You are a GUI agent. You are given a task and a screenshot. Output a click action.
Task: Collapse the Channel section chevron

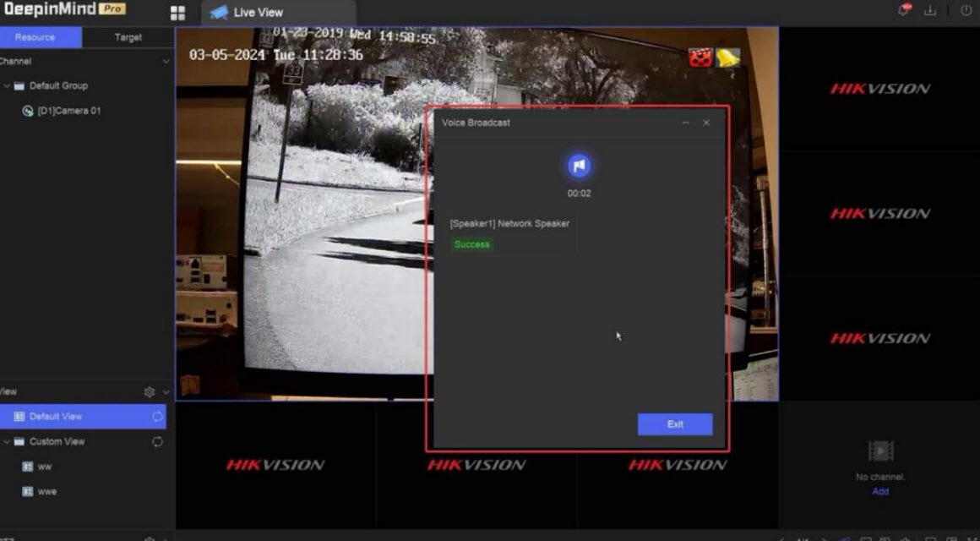click(166, 62)
